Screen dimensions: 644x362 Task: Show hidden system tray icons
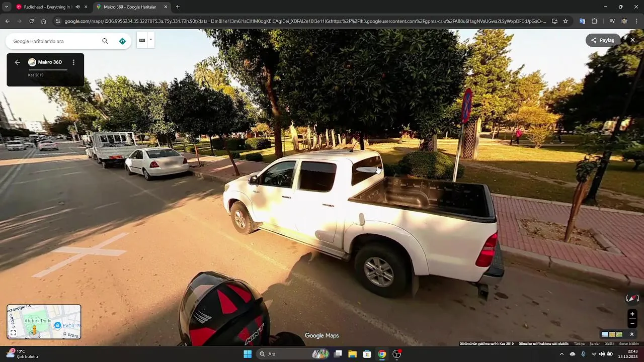coord(561,354)
